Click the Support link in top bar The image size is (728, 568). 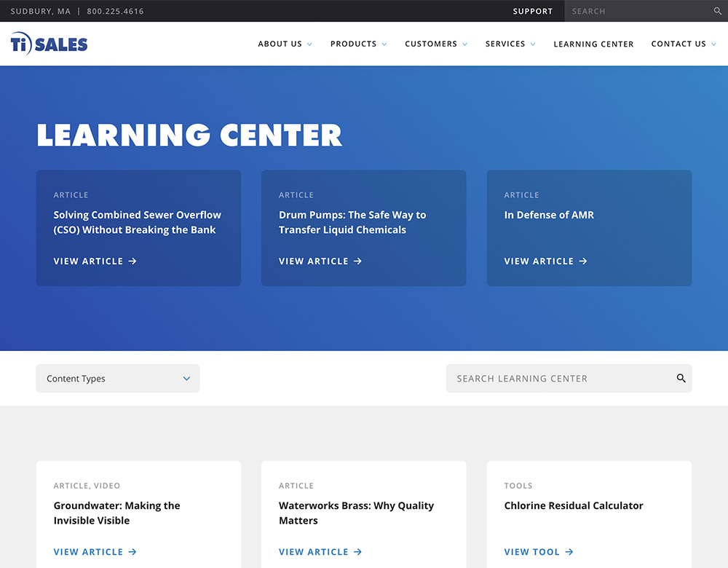coord(532,12)
